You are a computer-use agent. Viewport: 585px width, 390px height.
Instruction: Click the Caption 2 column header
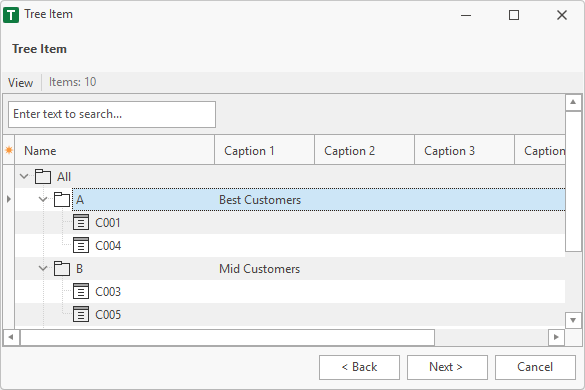[365, 150]
